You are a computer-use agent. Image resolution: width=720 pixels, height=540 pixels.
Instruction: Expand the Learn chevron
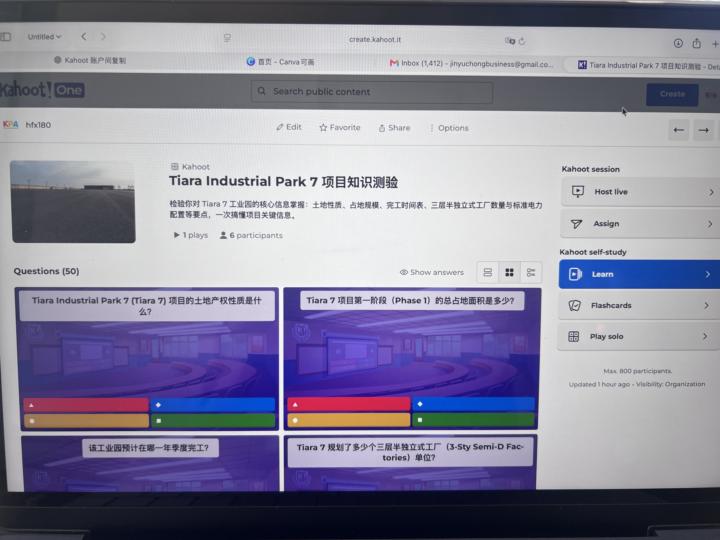pyautogui.click(x=708, y=274)
